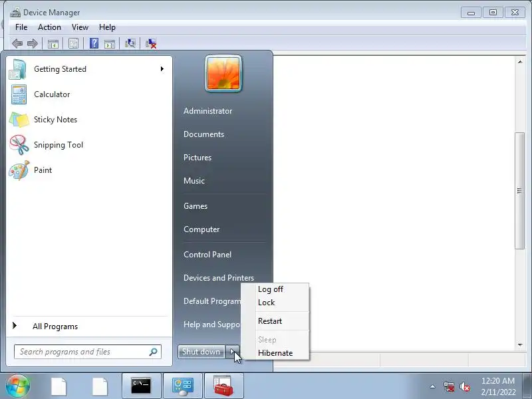Click the Show desktop strip at taskbar end
The width and height of the screenshot is (532, 399).
click(528, 386)
